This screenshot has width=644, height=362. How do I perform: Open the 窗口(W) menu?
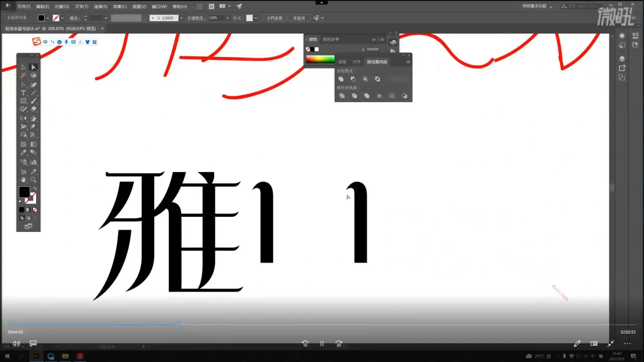click(x=160, y=6)
